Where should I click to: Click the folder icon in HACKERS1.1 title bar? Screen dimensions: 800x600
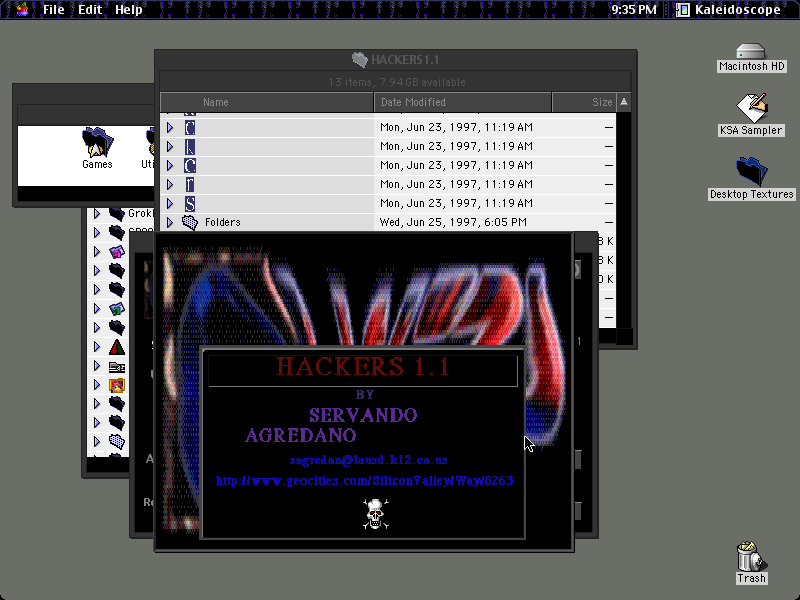pyautogui.click(x=360, y=60)
